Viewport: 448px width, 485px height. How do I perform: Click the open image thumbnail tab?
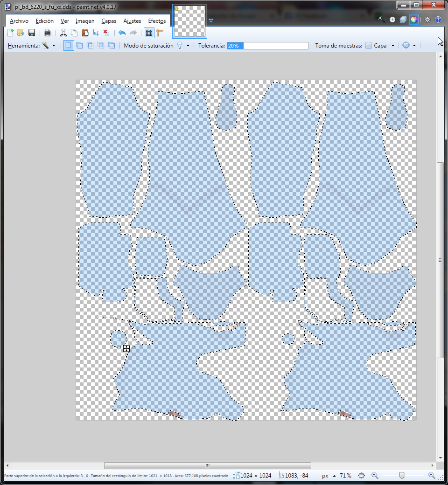[189, 21]
